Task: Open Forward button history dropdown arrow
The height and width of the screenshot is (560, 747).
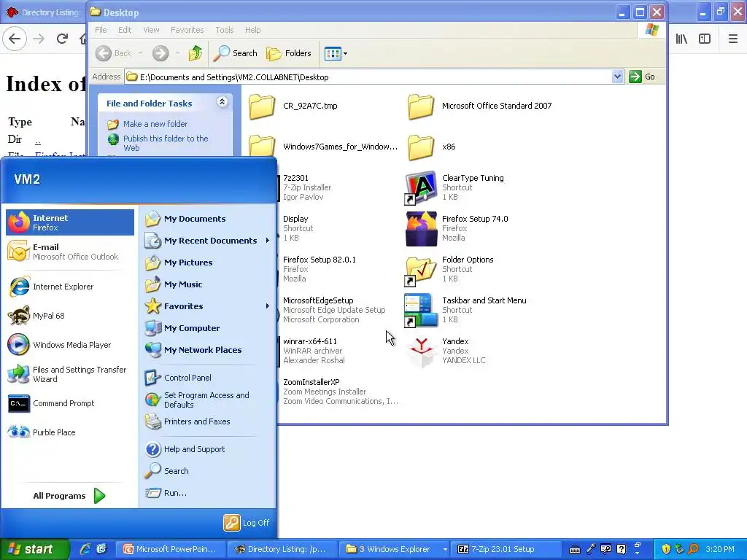Action: [x=177, y=53]
